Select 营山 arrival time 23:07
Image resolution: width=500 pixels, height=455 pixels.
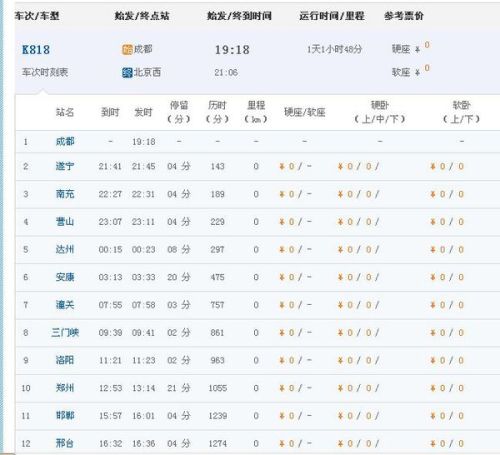pos(110,222)
